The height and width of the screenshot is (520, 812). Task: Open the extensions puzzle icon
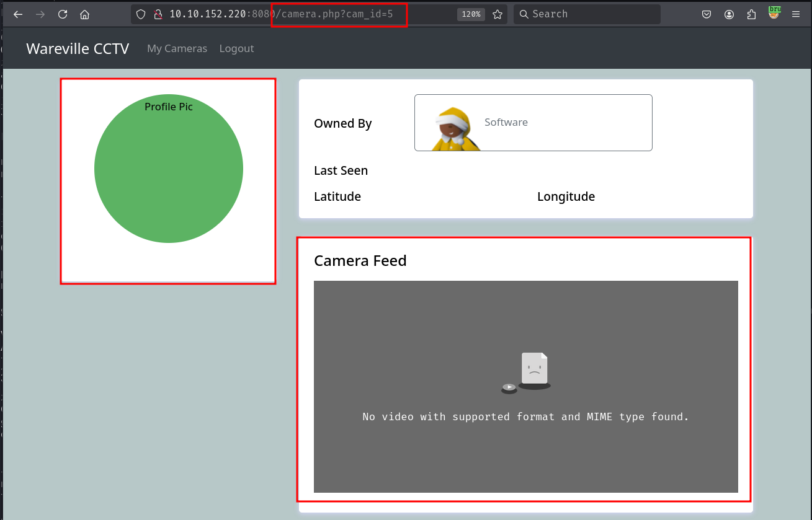[x=751, y=14]
